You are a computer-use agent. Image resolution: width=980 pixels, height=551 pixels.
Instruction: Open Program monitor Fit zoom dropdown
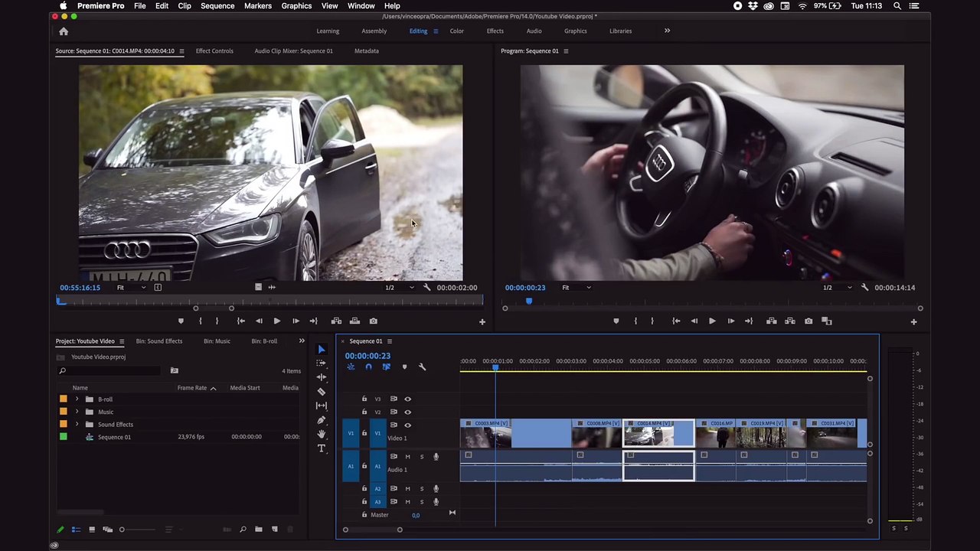[576, 288]
